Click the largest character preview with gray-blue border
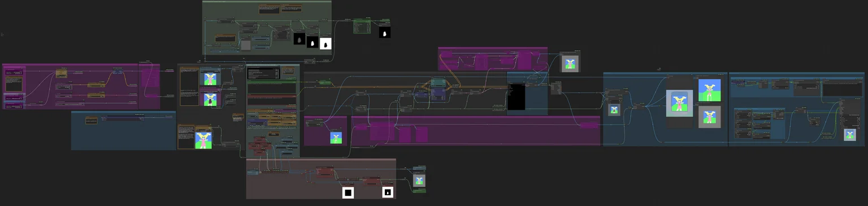This screenshot has width=868, height=206. click(x=680, y=104)
